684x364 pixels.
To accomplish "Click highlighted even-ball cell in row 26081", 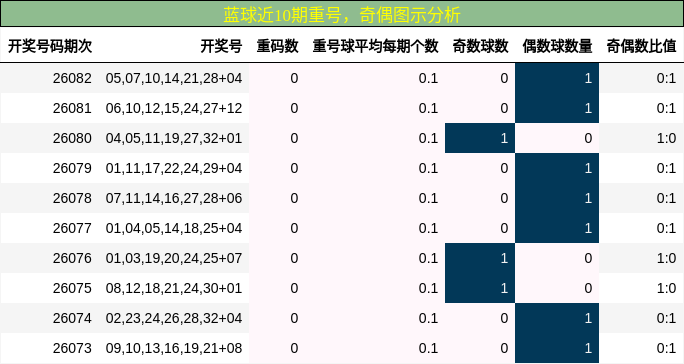I will pyautogui.click(x=557, y=108).
